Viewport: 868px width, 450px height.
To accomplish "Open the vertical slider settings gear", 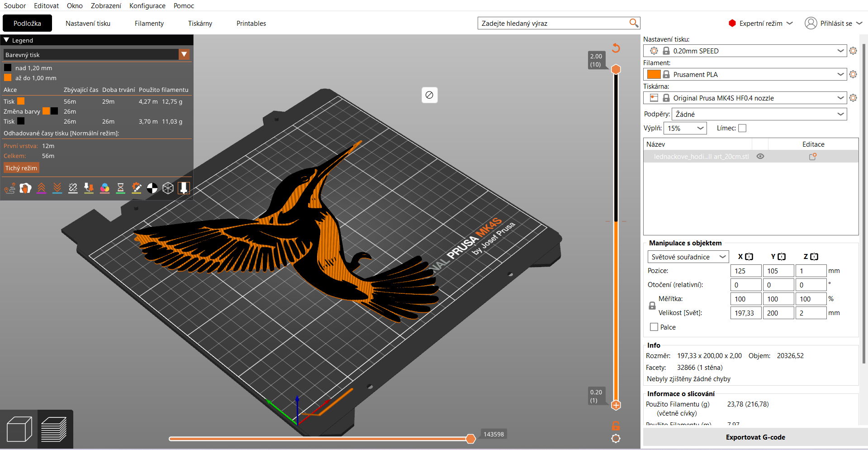I will (616, 438).
